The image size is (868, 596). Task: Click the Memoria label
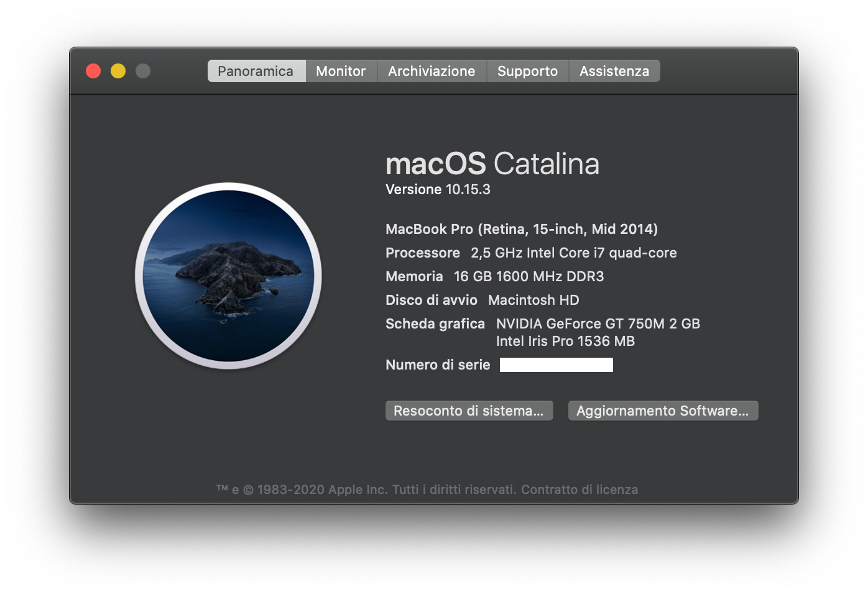point(414,276)
